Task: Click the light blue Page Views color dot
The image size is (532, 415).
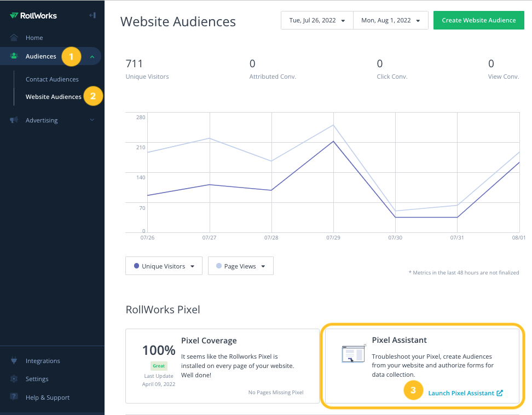Action: tap(219, 266)
